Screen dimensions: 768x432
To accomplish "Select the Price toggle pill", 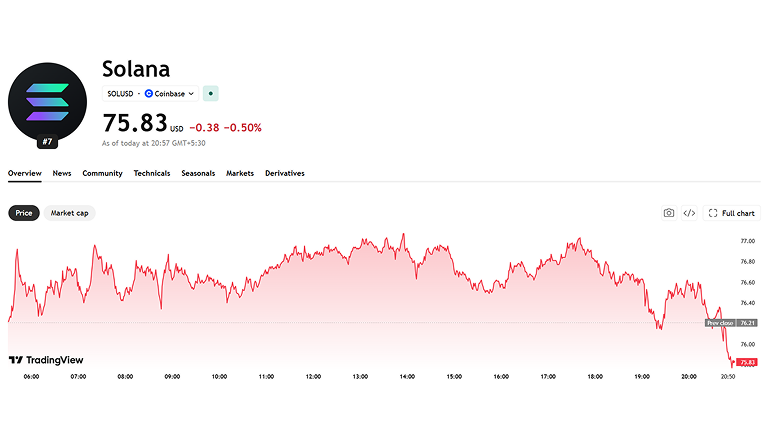I will pyautogui.click(x=24, y=213).
